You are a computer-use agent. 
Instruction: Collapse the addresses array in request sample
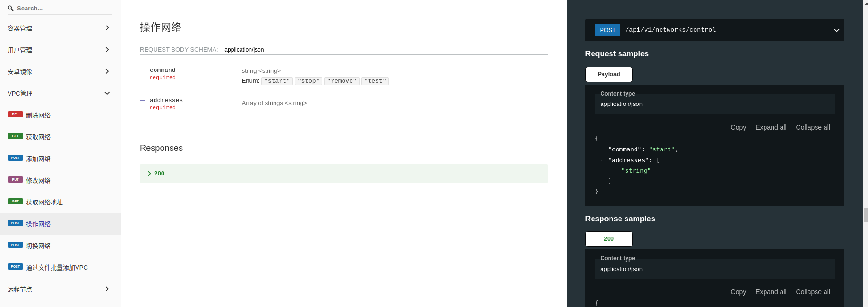602,160
